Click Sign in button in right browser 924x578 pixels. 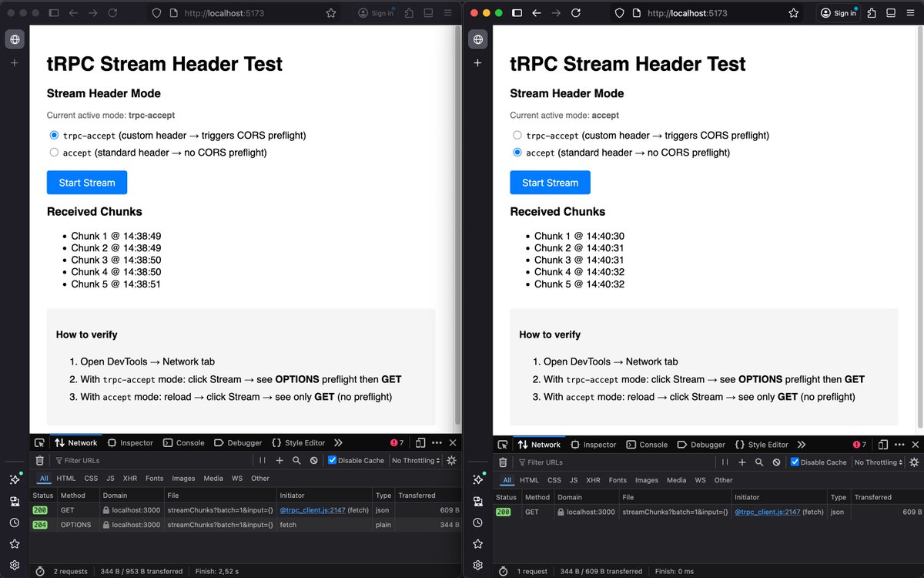point(839,13)
